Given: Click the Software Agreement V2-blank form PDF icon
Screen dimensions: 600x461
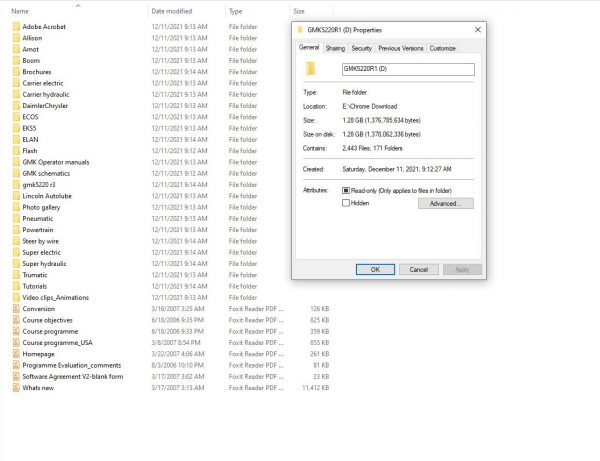Looking at the screenshot, I should (16, 376).
